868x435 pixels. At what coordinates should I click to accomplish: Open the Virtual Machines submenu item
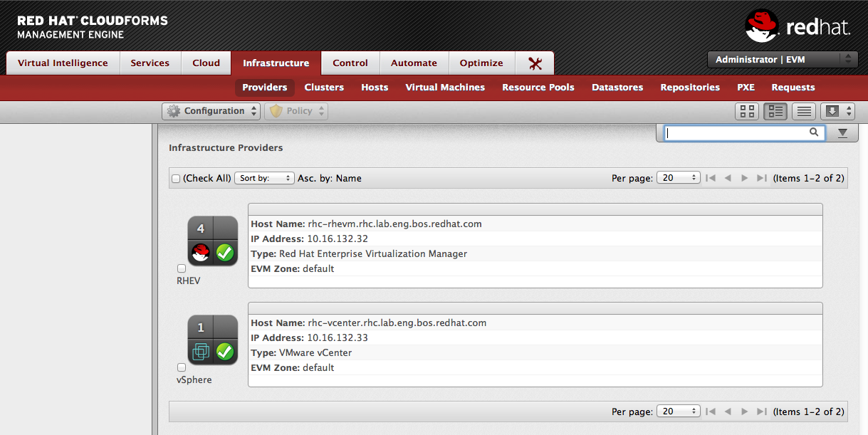coord(445,88)
